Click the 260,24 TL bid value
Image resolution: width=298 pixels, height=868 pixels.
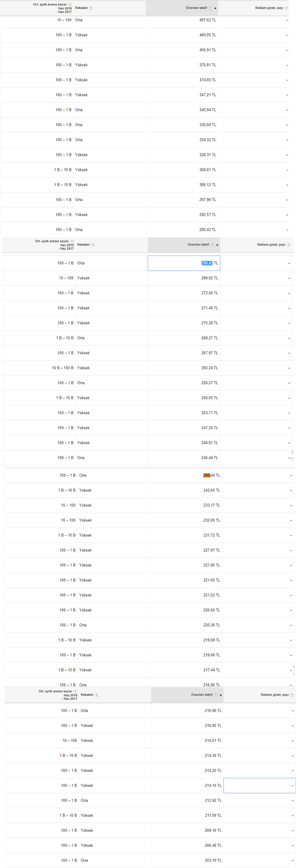click(209, 368)
